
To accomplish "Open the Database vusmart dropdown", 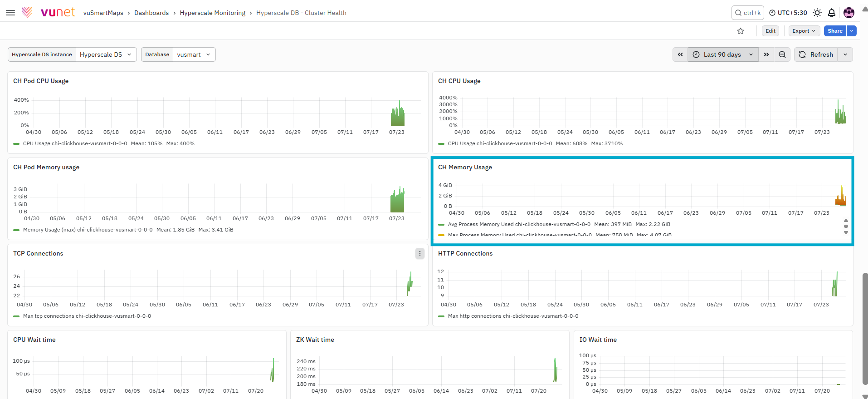I will tap(194, 54).
